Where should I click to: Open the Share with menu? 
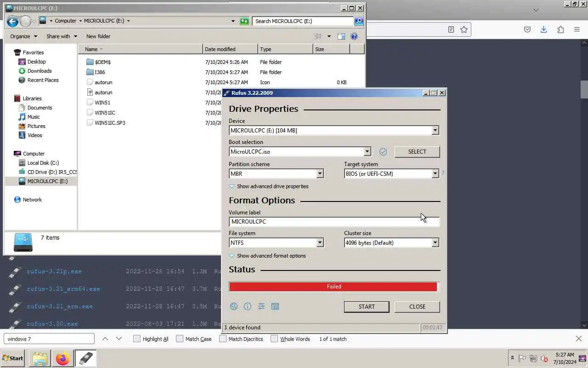[x=62, y=36]
